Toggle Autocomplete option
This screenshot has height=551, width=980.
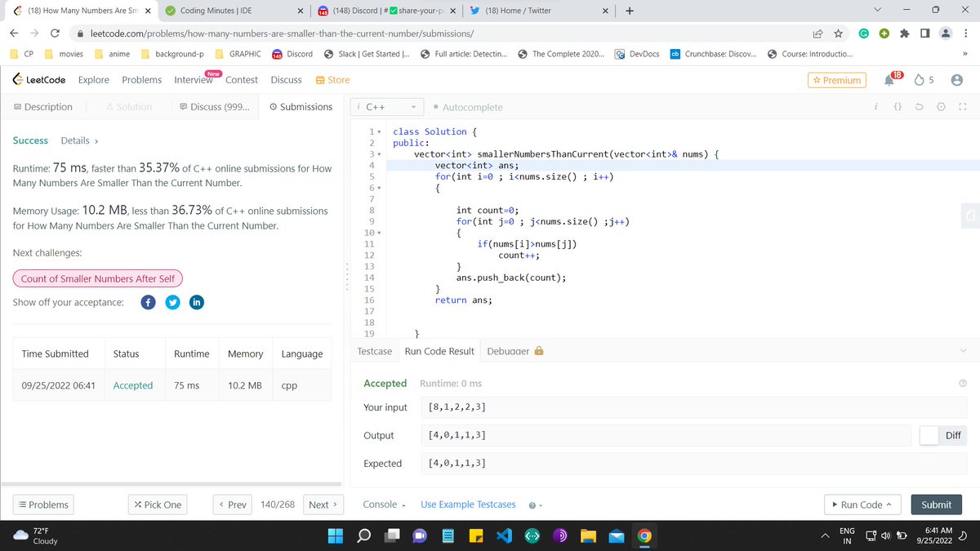point(469,107)
